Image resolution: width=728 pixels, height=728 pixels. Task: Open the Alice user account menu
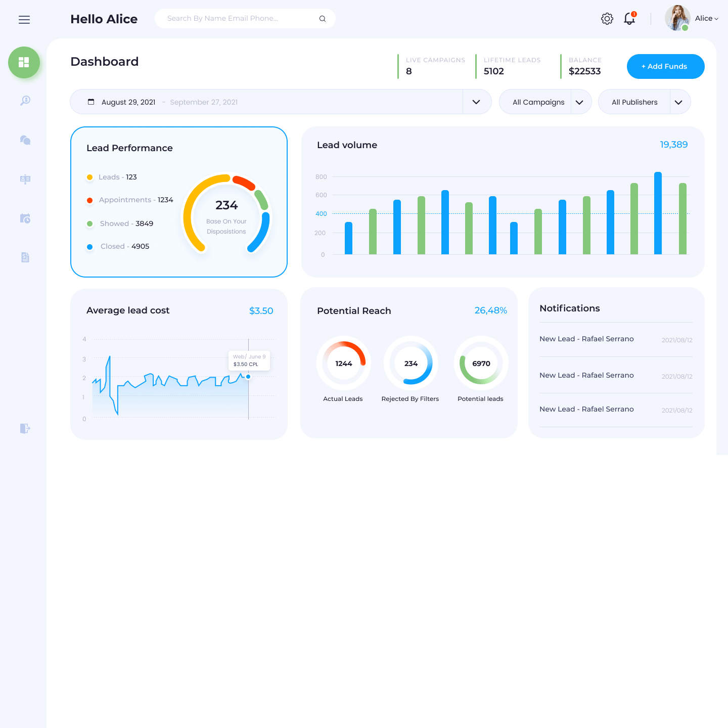pos(706,19)
